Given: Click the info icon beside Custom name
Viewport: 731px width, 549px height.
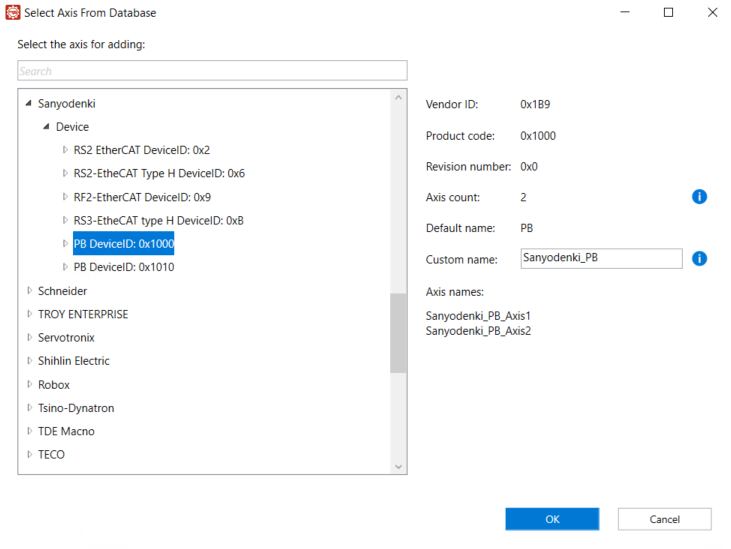Looking at the screenshot, I should [699, 259].
